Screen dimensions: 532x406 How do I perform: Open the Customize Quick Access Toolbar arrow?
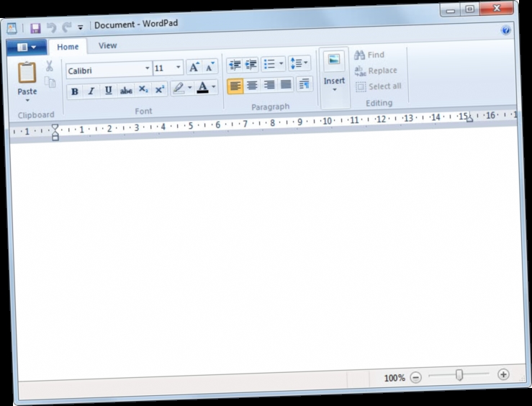pyautogui.click(x=81, y=27)
